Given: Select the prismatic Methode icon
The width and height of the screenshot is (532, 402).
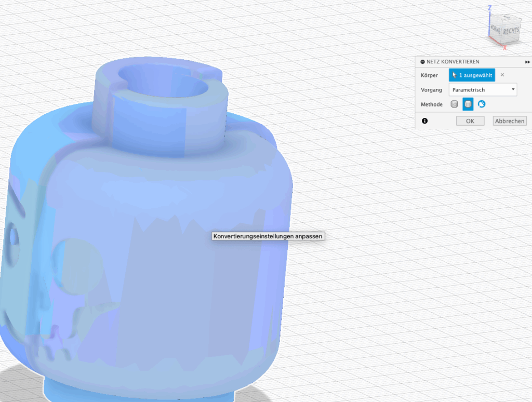Looking at the screenshot, I should point(468,104).
